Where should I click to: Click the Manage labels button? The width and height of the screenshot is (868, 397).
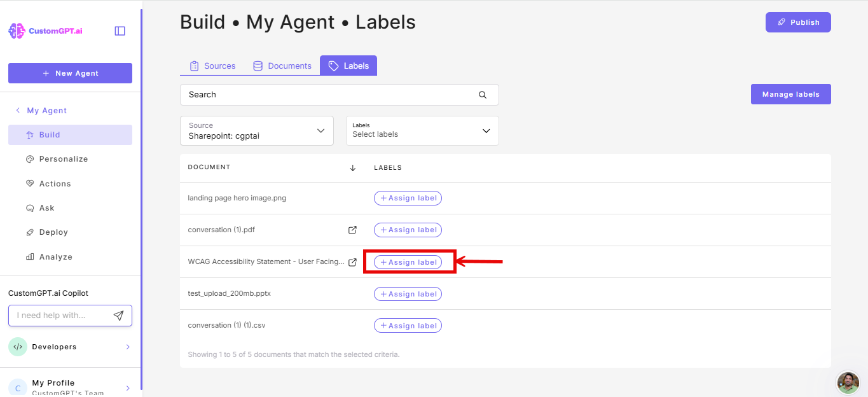[790, 94]
